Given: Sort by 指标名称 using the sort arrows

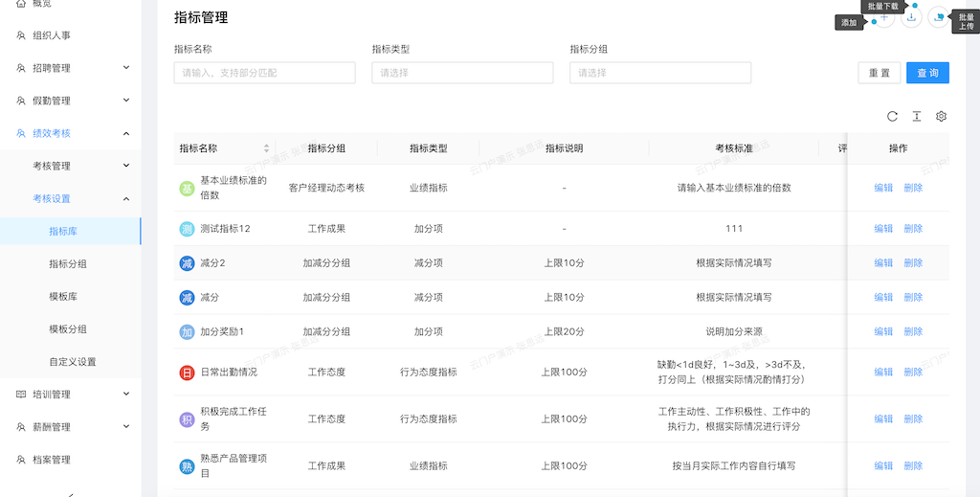Looking at the screenshot, I should (x=266, y=148).
